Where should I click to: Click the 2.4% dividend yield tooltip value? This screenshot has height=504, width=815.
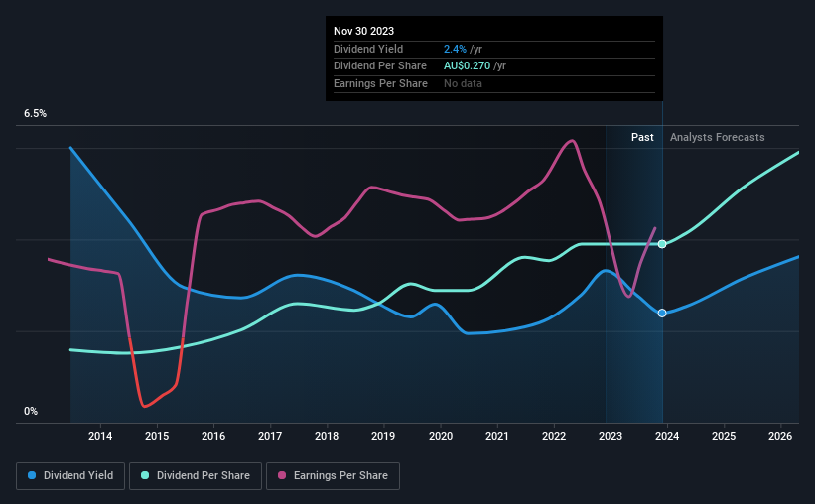[455, 49]
